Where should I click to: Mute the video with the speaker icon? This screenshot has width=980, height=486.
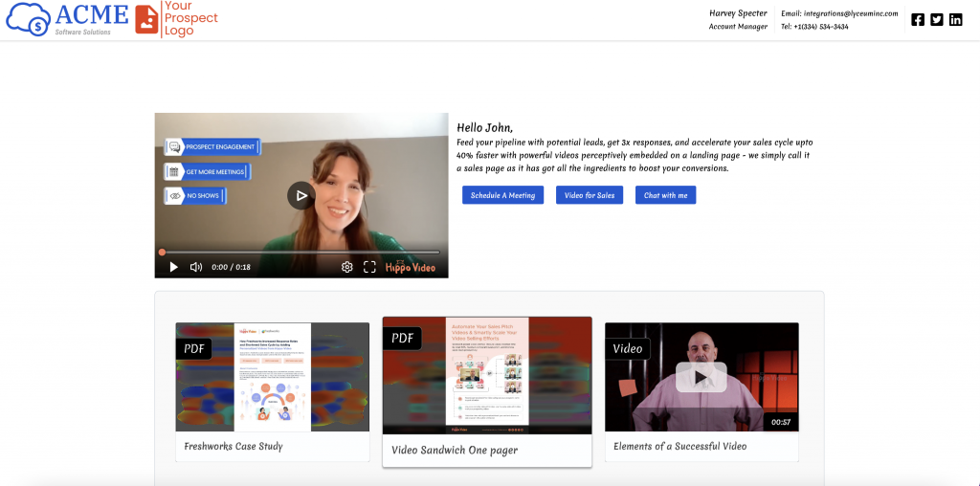195,267
